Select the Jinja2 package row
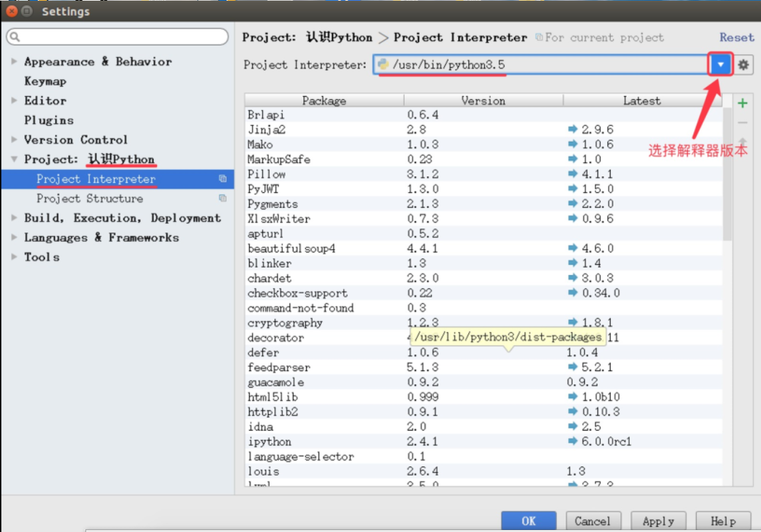The height and width of the screenshot is (532, 761). click(483, 129)
